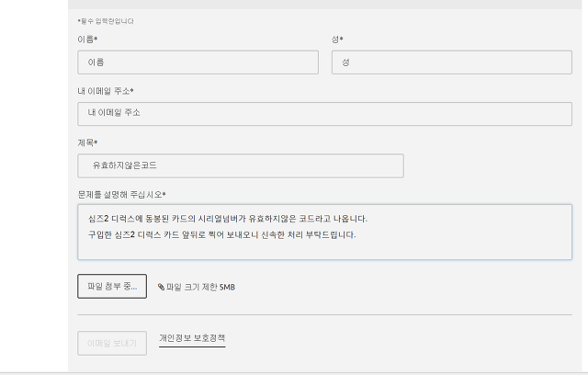Image resolution: width=588 pixels, height=375 pixels.
Task: Click empty space below text in description box
Action: [x=324, y=248]
